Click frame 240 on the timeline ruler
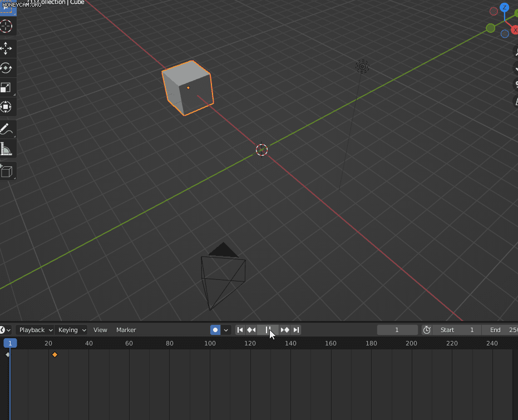The width and height of the screenshot is (518, 420). [492, 343]
